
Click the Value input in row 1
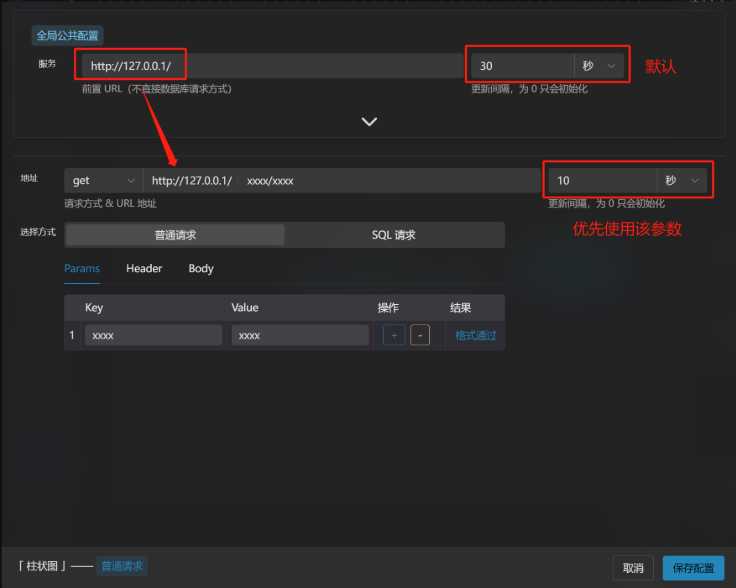click(x=300, y=335)
